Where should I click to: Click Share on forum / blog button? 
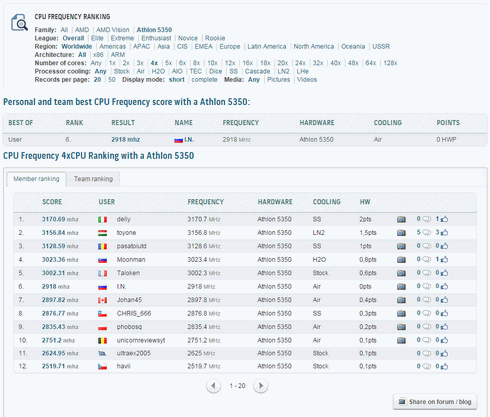click(435, 402)
